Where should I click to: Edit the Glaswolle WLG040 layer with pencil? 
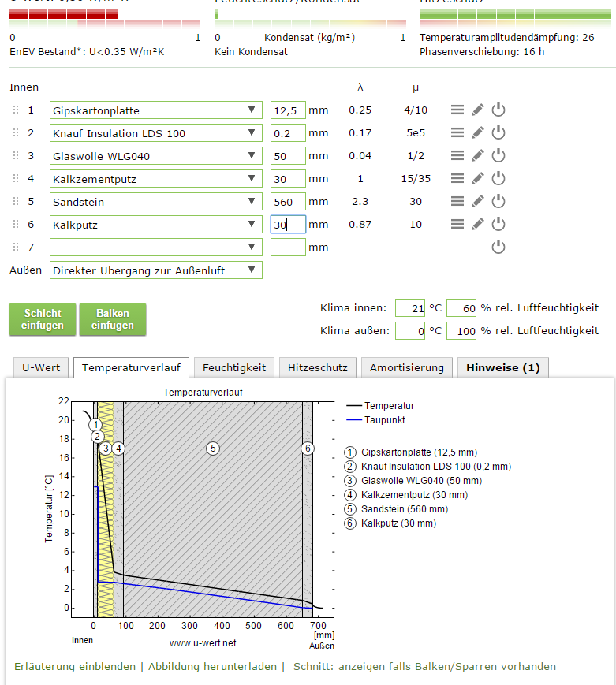pyautogui.click(x=477, y=156)
